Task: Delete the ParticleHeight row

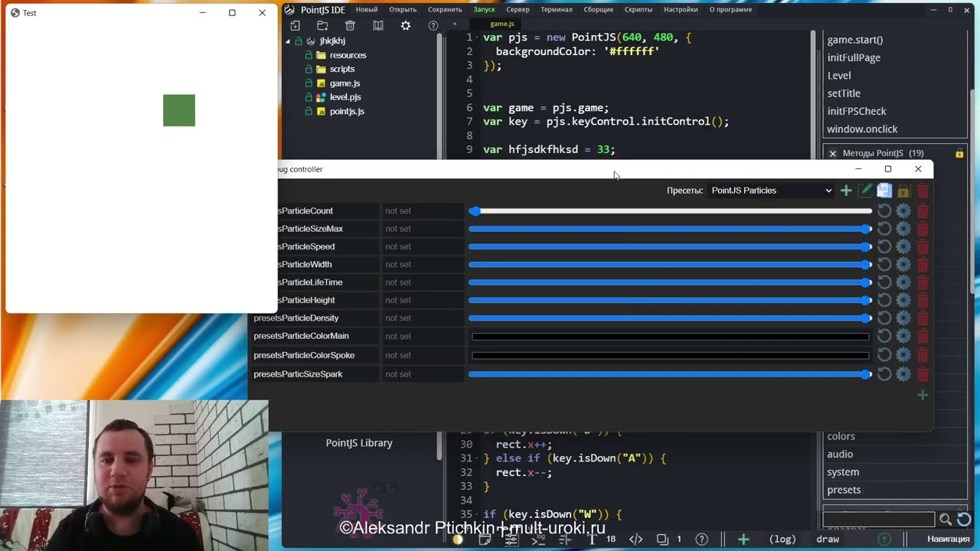Action: (923, 300)
